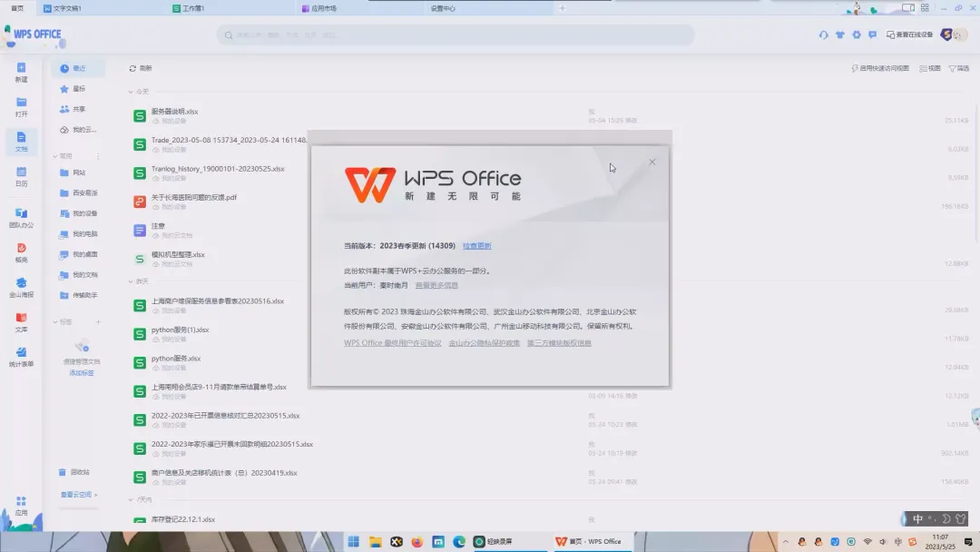Open the Edge browser in taskbar
The width and height of the screenshot is (980, 552).
pyautogui.click(x=459, y=541)
